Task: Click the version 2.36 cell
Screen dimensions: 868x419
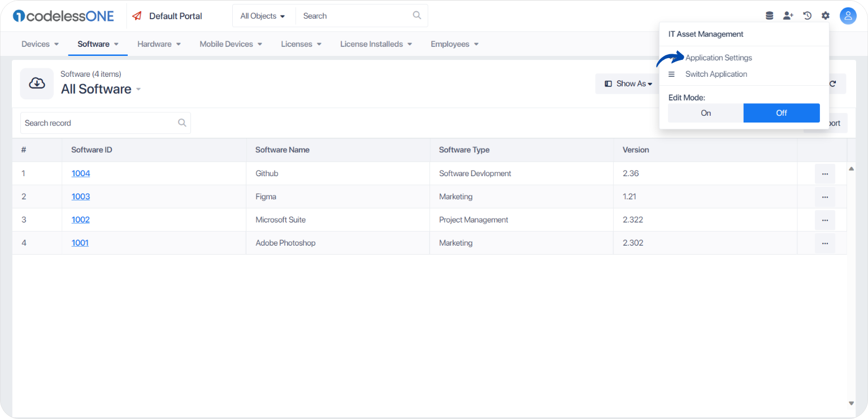Action: [x=705, y=173]
